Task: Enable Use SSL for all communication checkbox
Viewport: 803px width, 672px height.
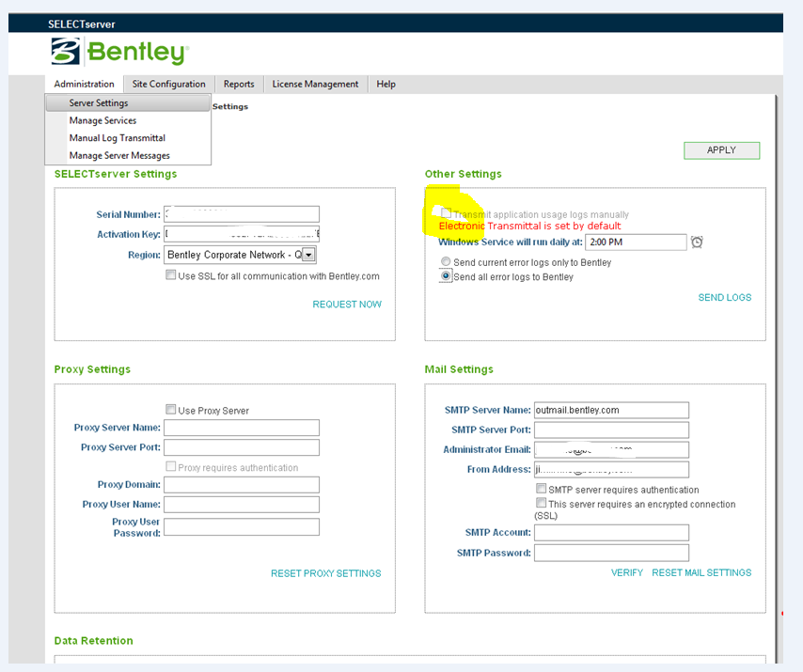Action: click(170, 274)
